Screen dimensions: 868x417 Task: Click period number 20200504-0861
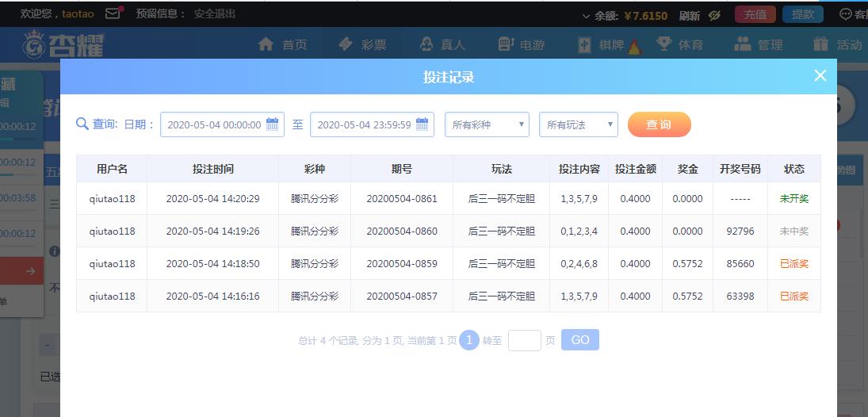pyautogui.click(x=402, y=199)
